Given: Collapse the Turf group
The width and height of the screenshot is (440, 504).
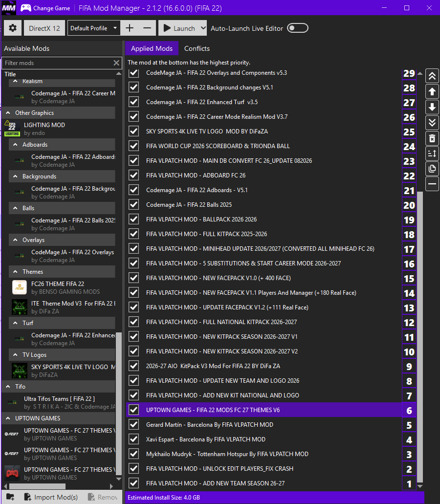Looking at the screenshot, I should click(15, 323).
